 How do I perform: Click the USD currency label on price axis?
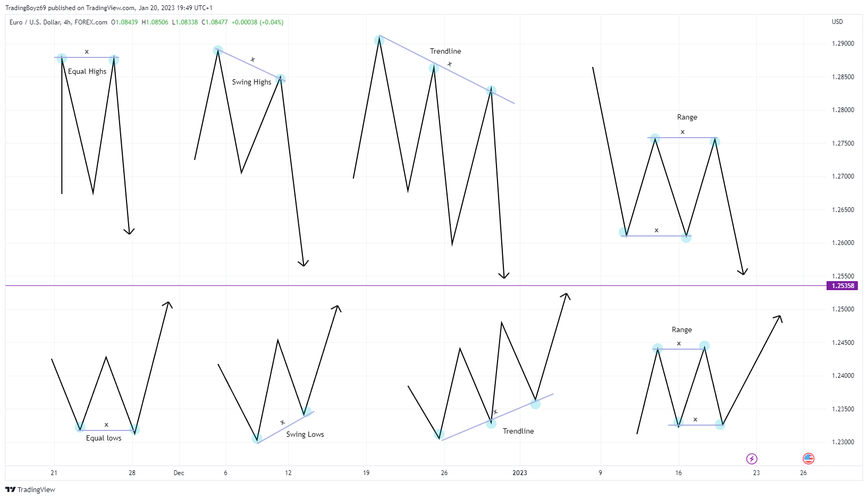click(x=837, y=22)
